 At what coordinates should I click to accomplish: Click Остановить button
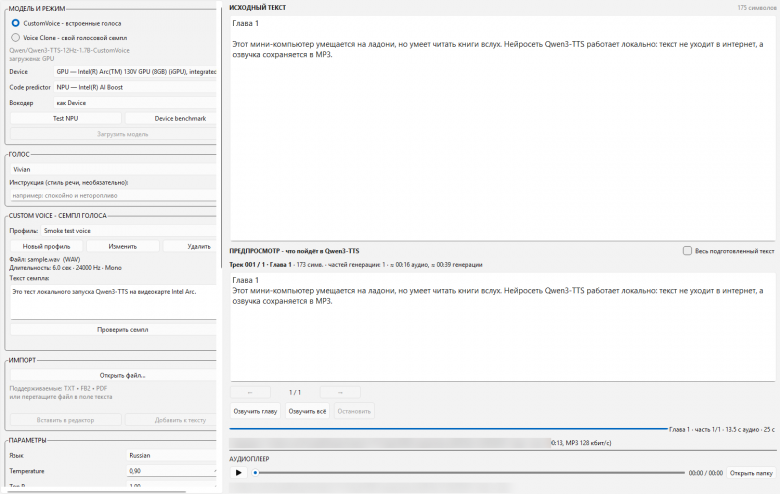coord(354,411)
